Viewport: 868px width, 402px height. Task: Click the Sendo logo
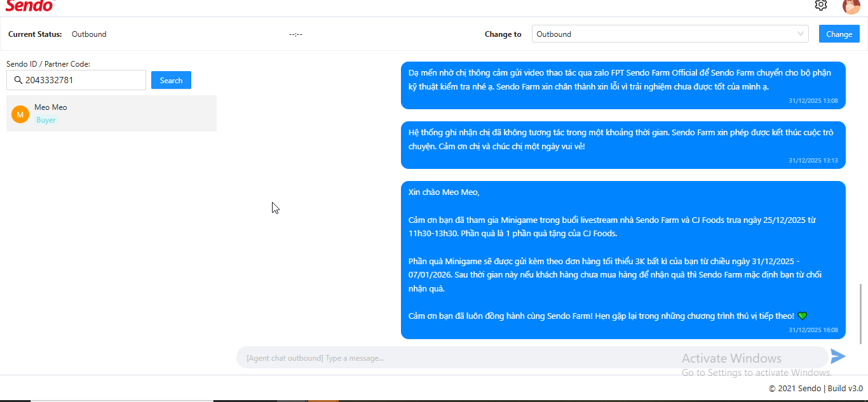tap(30, 6)
